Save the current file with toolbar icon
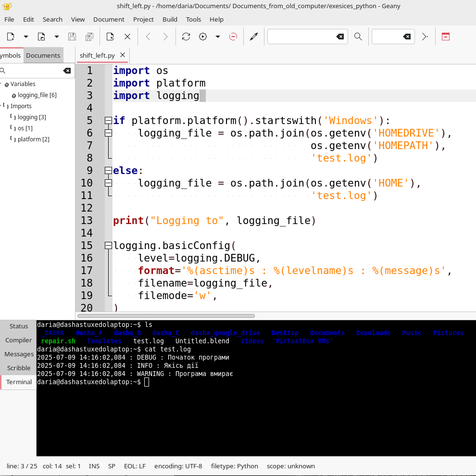Viewport: 476px width, 476px height. (x=72, y=37)
